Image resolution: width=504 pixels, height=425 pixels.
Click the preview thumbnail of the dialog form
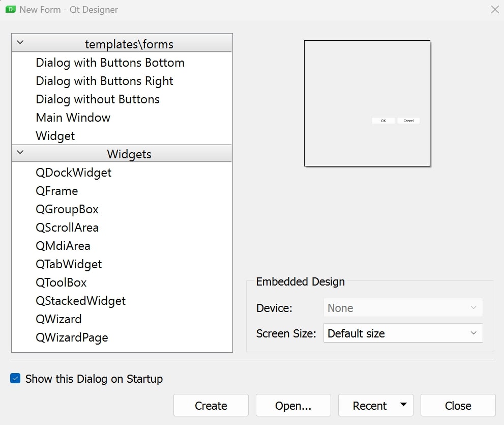pyautogui.click(x=366, y=103)
